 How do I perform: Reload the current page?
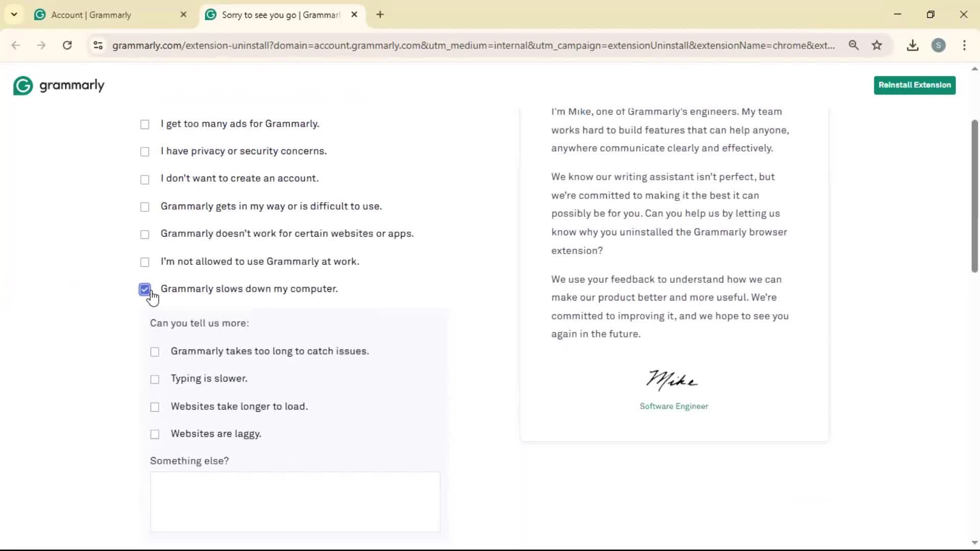(x=67, y=45)
